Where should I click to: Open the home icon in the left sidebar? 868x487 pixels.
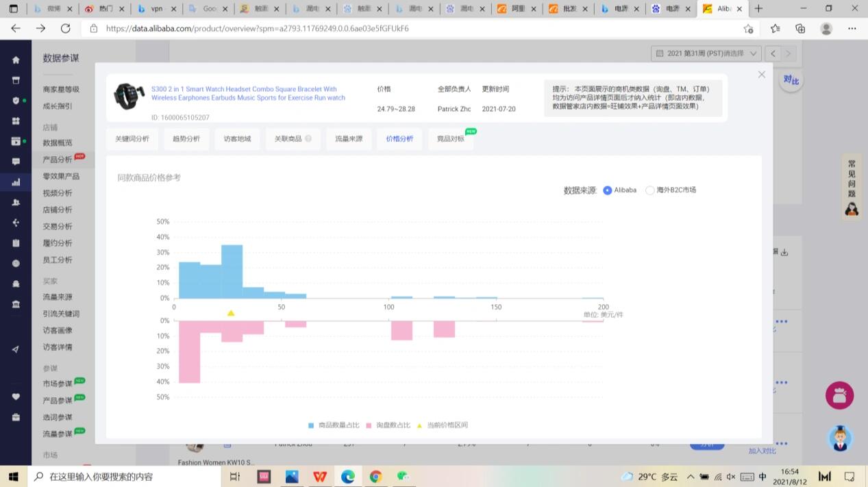[x=16, y=60]
